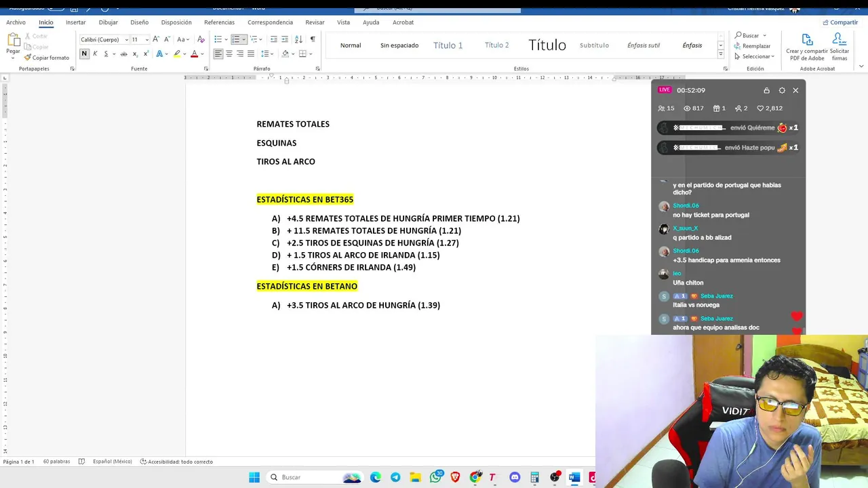The height and width of the screenshot is (488, 868).
Task: Toggle underline formatting (S)
Action: pyautogui.click(x=106, y=54)
